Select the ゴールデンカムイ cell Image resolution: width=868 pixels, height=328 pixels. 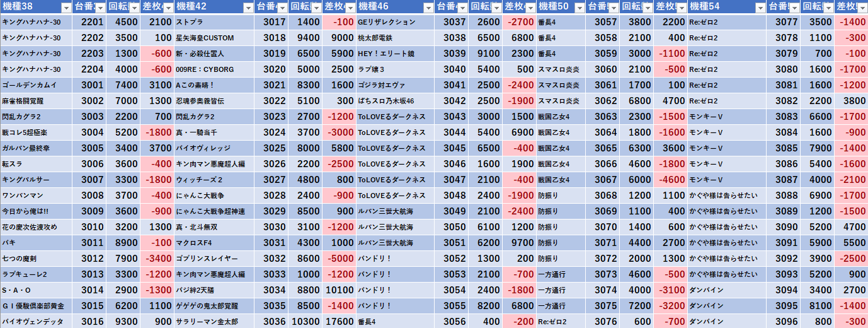pyautogui.click(x=36, y=85)
